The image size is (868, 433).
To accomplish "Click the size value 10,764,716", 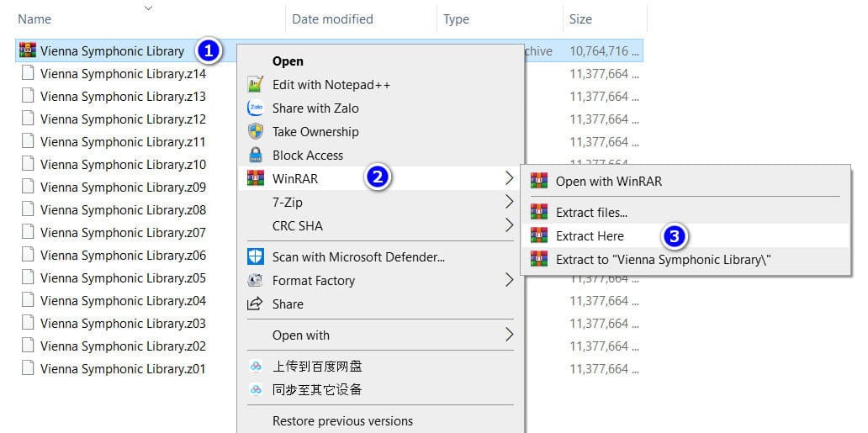I will (605, 51).
